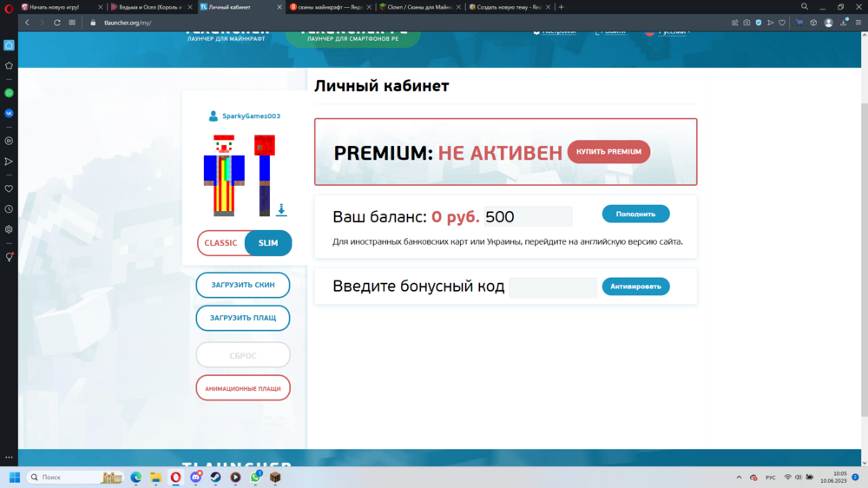Open the three-dot sidebar setup menu

[x=9, y=458]
